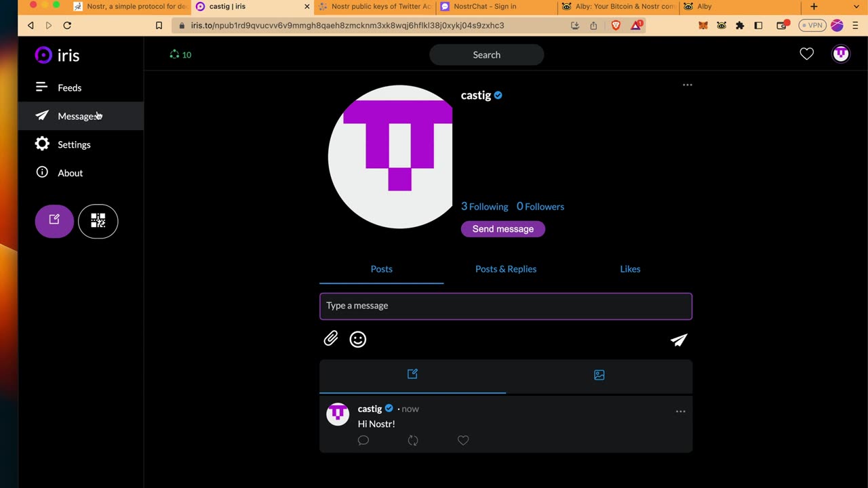Switch to 'Nostr, a simple protocol' browser tab

pyautogui.click(x=130, y=7)
